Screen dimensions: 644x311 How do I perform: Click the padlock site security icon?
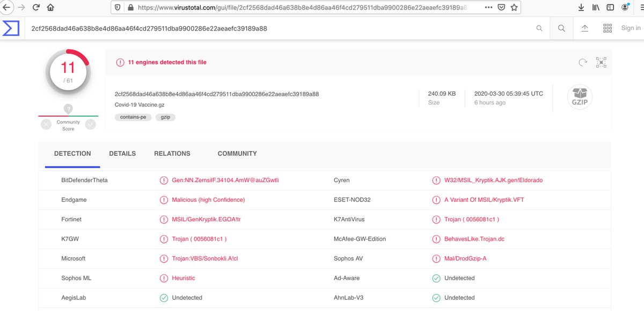[x=129, y=8]
